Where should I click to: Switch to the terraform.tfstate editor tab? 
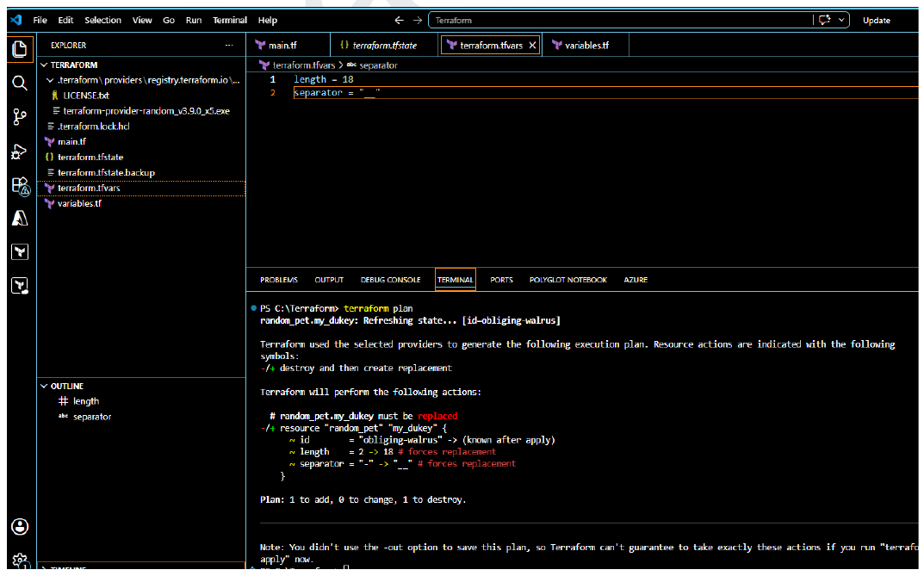pyautogui.click(x=384, y=46)
